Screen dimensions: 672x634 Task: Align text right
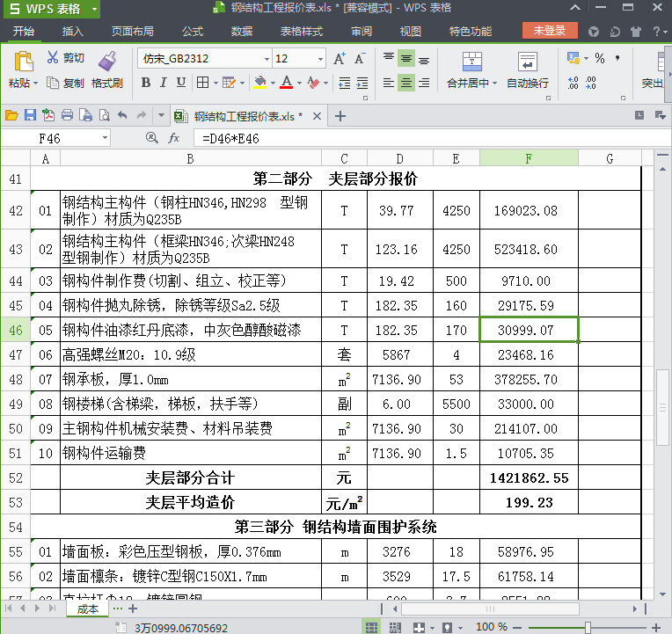(424, 83)
